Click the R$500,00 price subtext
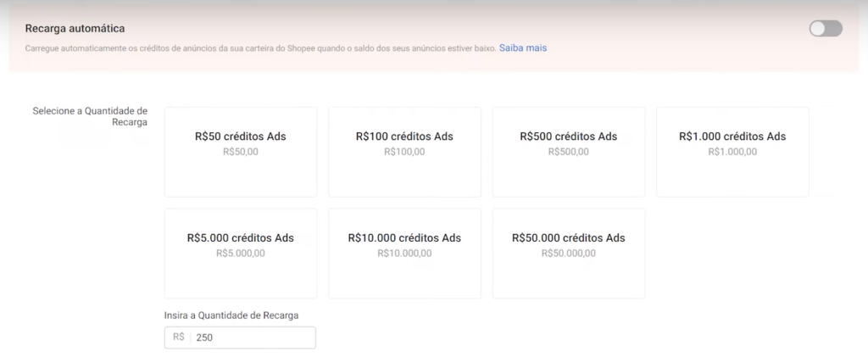The height and width of the screenshot is (357, 868). point(568,152)
